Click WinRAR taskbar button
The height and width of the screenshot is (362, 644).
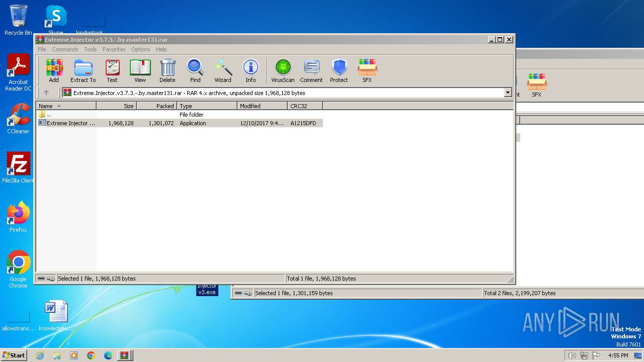coord(124,355)
